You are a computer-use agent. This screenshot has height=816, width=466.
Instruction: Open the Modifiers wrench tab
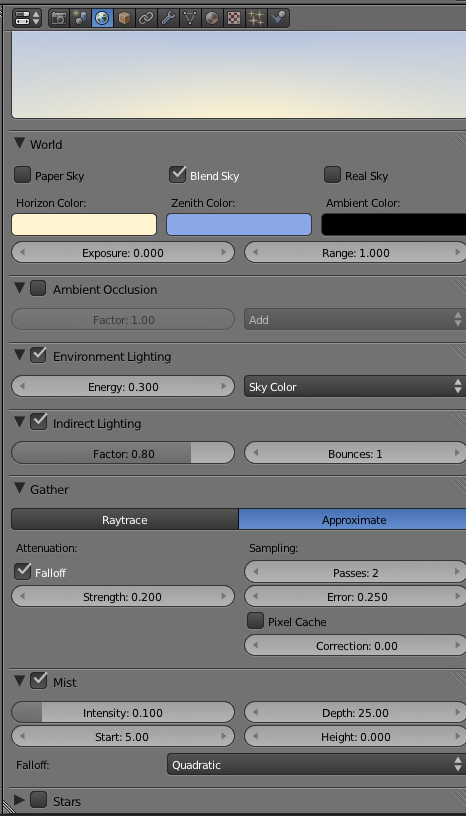click(x=168, y=18)
